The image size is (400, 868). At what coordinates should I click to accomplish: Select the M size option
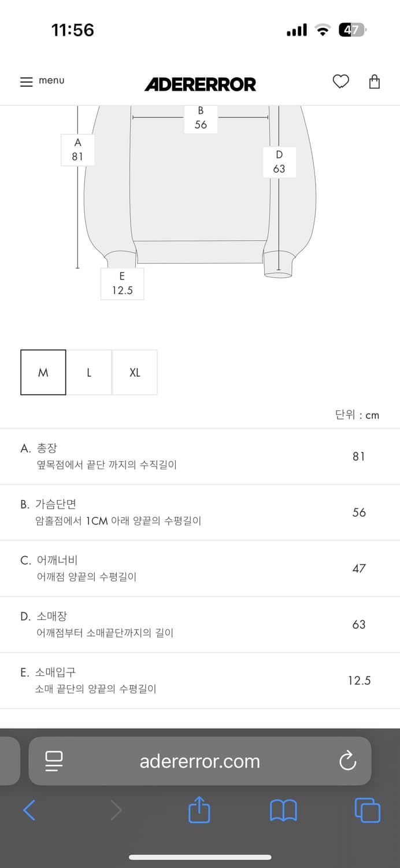(43, 373)
